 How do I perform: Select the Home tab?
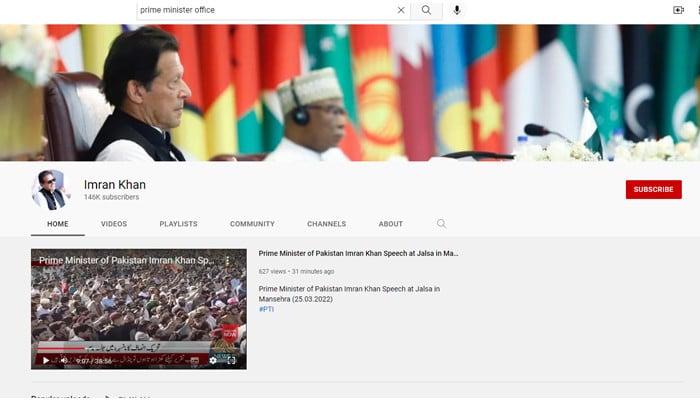pyautogui.click(x=58, y=224)
